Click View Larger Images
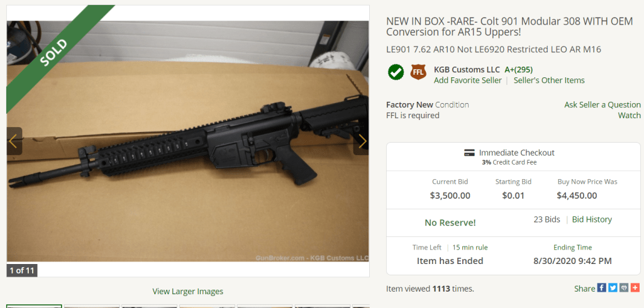 point(187,292)
